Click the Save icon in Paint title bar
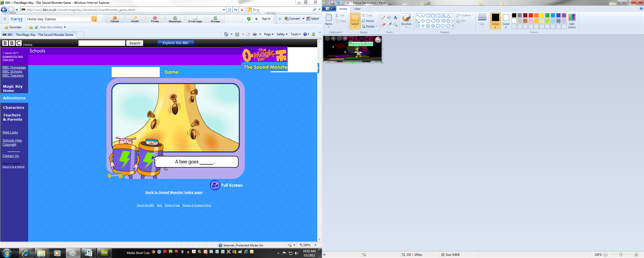644x258 pixels. click(332, 3)
